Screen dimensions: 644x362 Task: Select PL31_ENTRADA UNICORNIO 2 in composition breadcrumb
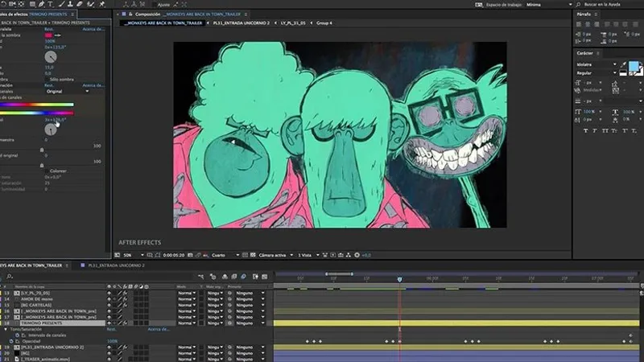point(241,23)
